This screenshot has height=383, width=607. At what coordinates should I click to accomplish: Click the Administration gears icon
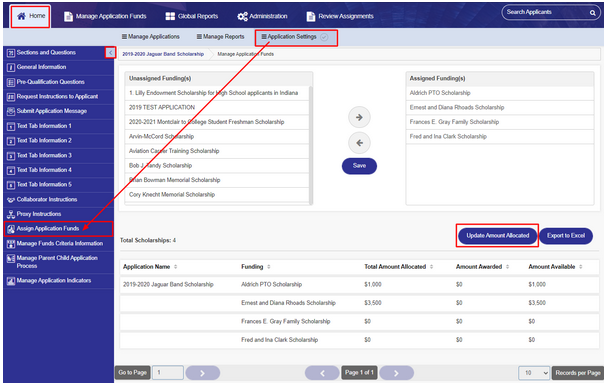tap(242, 16)
